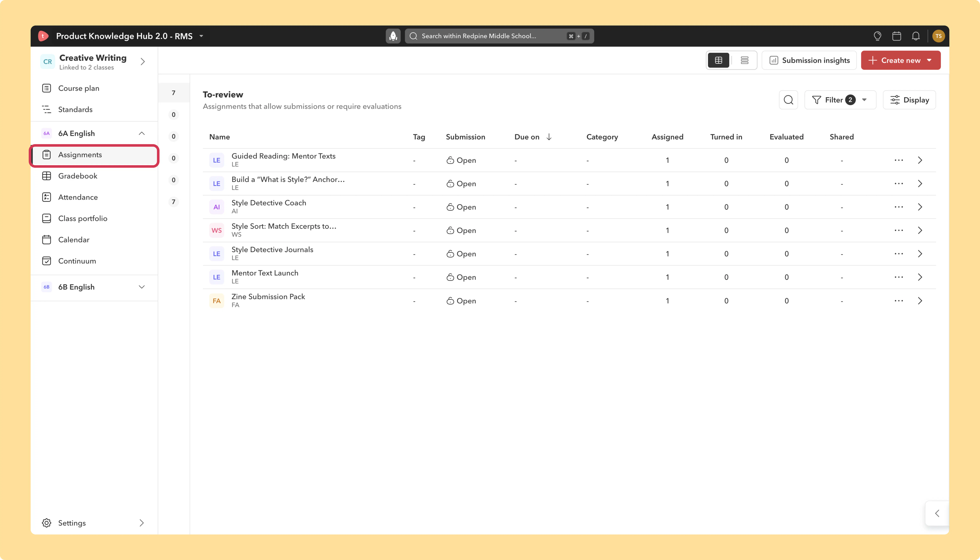Expand the 6B English section
The image size is (980, 560).
[141, 287]
